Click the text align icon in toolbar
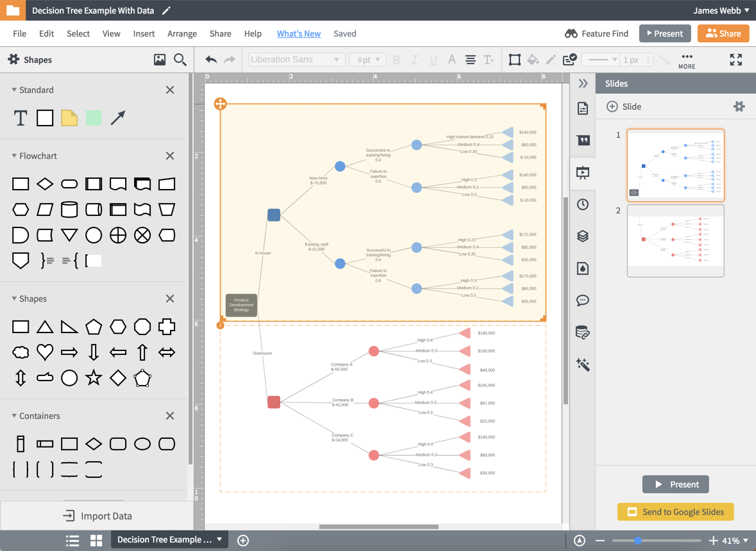 (x=471, y=59)
